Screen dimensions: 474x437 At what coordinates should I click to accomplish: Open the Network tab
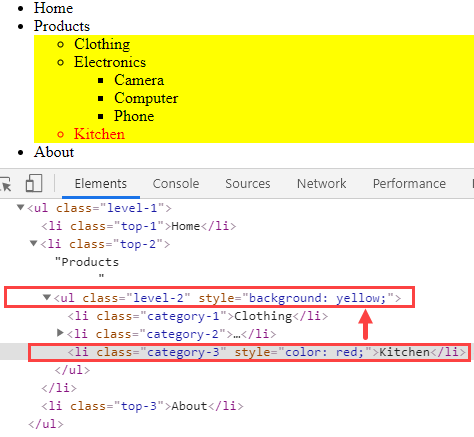click(322, 184)
